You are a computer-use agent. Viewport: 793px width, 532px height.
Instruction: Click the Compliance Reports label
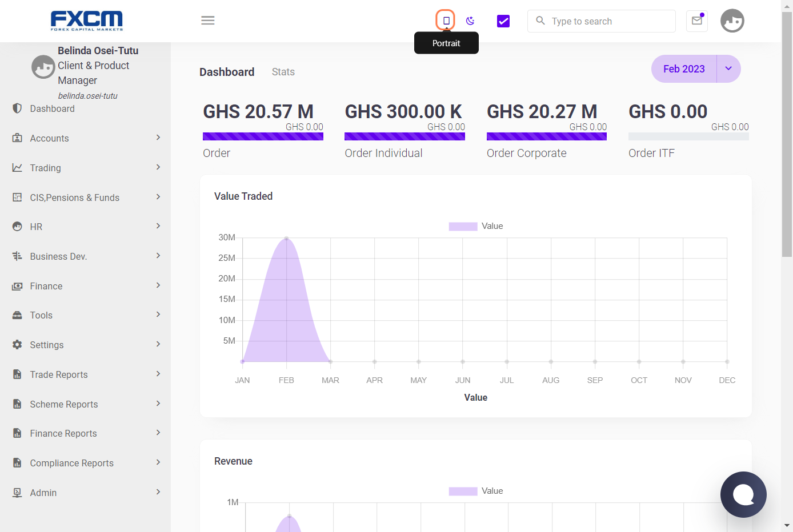coord(72,463)
